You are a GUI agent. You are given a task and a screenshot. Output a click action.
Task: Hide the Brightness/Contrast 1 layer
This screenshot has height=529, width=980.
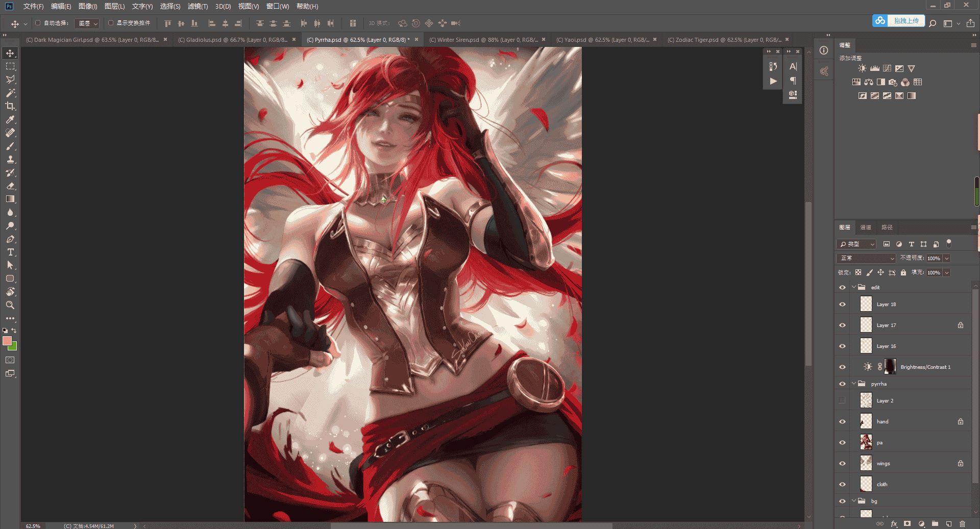point(842,367)
